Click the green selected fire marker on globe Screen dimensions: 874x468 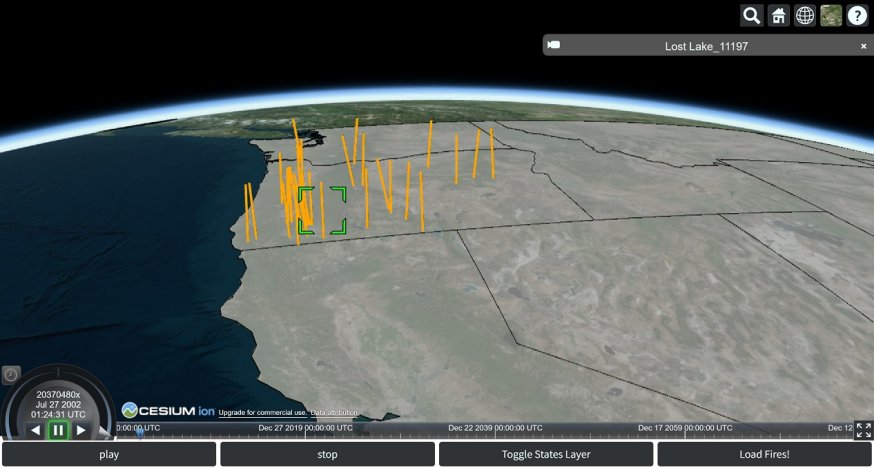pyautogui.click(x=322, y=210)
